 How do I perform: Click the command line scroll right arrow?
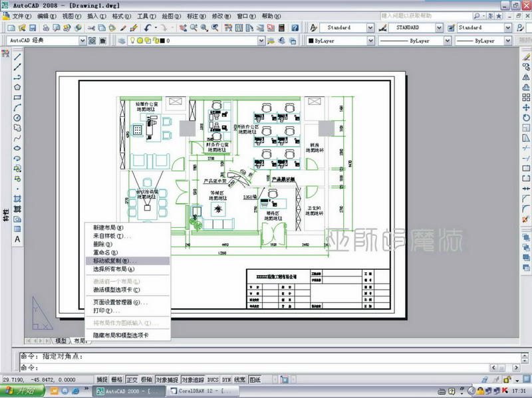pyautogui.click(x=516, y=367)
